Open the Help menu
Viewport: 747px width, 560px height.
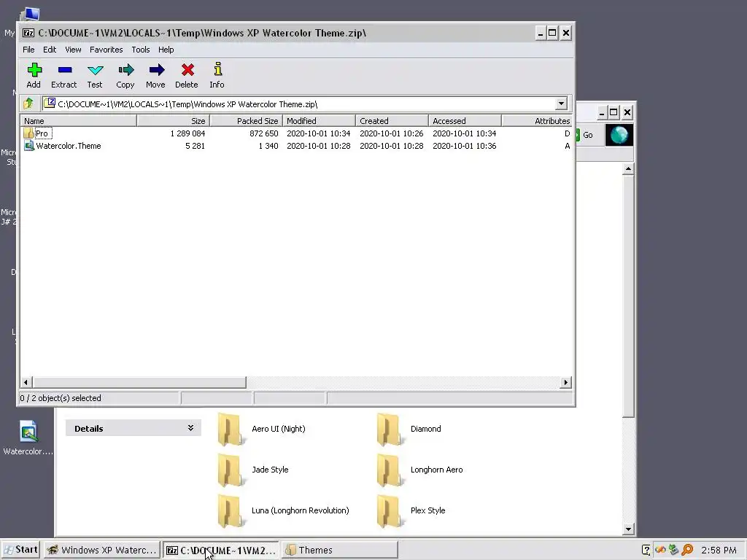point(166,50)
